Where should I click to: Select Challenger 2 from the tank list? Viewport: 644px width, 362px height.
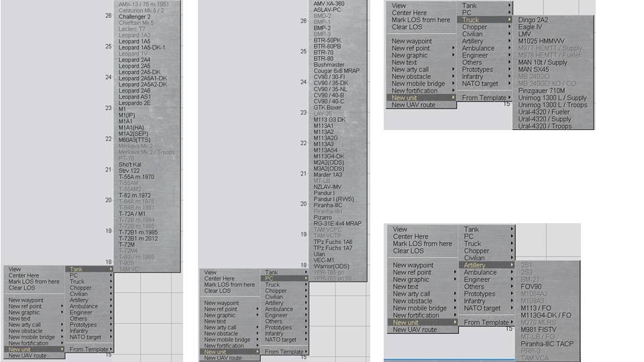[x=134, y=16]
